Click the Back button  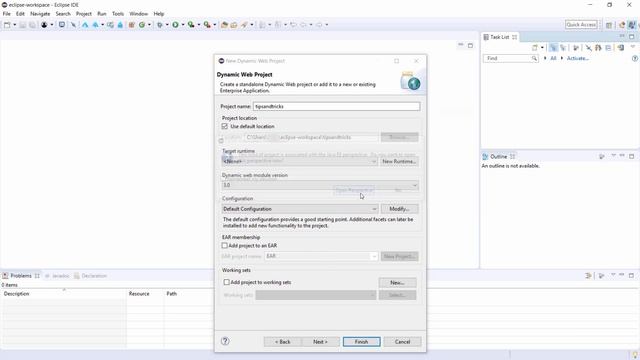click(282, 342)
